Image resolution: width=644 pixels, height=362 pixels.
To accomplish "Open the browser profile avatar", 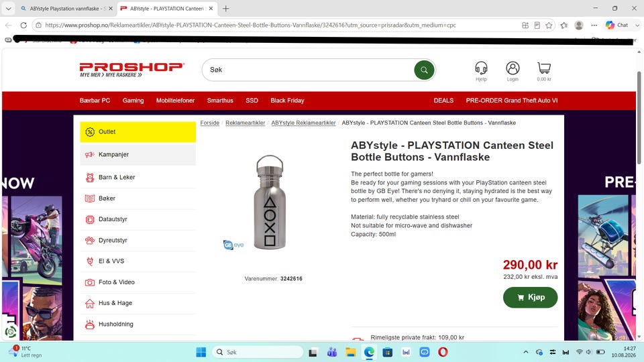I will tap(579, 25).
